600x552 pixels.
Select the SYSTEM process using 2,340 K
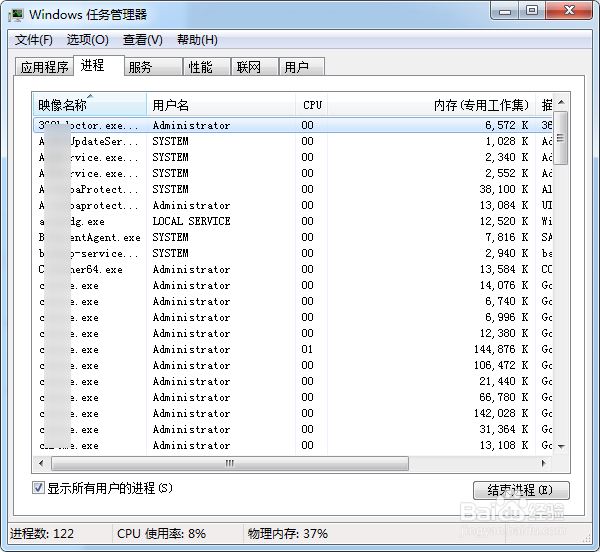coord(293,157)
